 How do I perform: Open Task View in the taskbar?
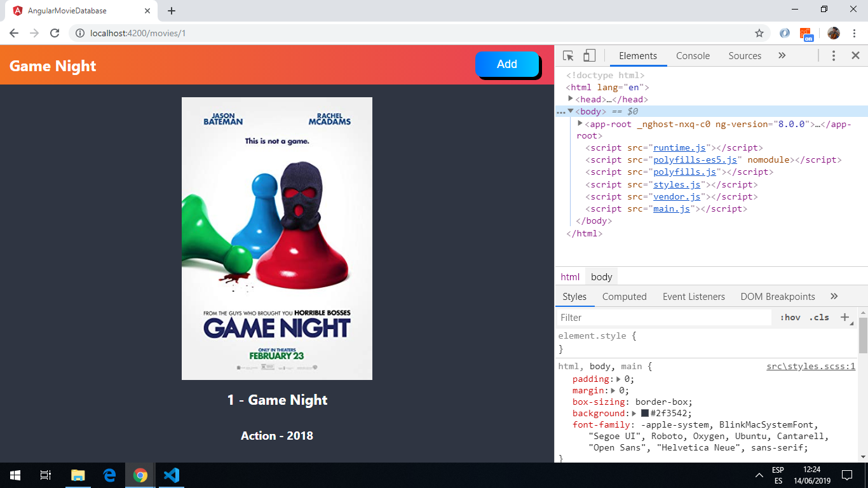coord(46,475)
